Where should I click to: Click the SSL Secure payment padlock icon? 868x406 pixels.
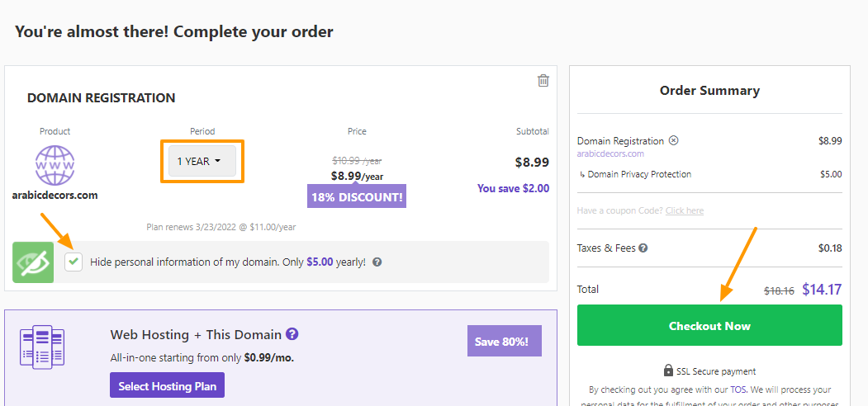[668, 371]
